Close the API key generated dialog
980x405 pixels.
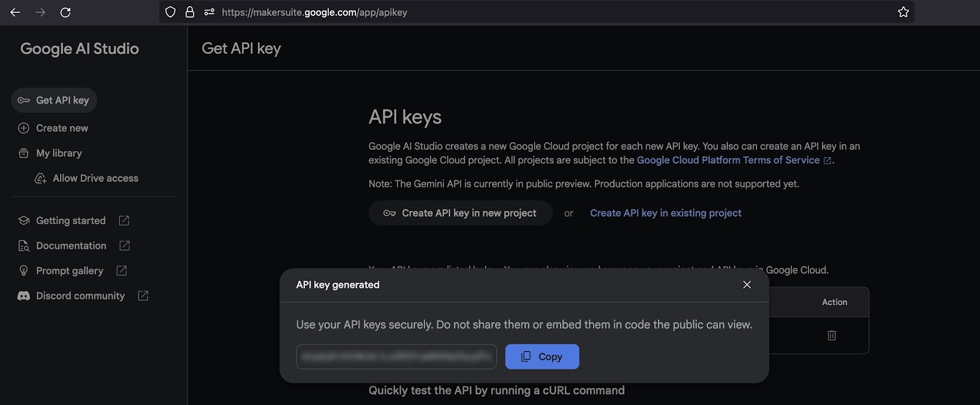[x=747, y=285]
